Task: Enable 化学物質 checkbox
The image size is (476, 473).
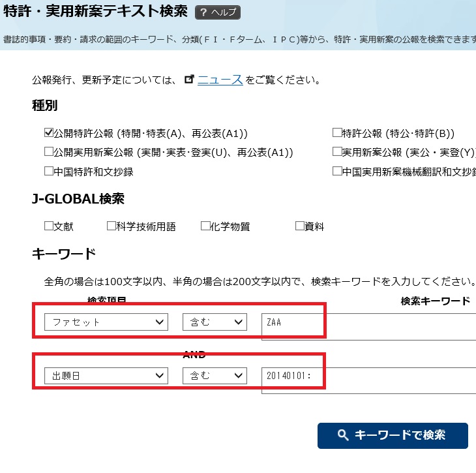Action: click(x=205, y=226)
